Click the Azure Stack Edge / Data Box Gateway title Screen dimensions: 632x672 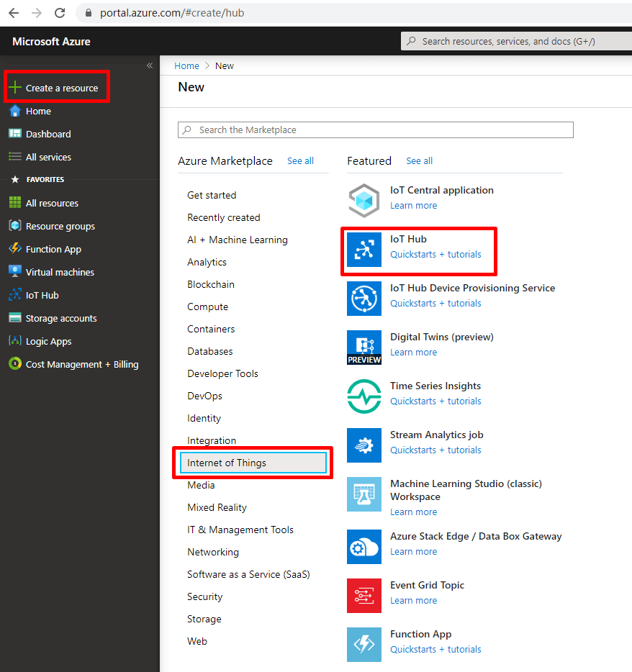pos(476,536)
